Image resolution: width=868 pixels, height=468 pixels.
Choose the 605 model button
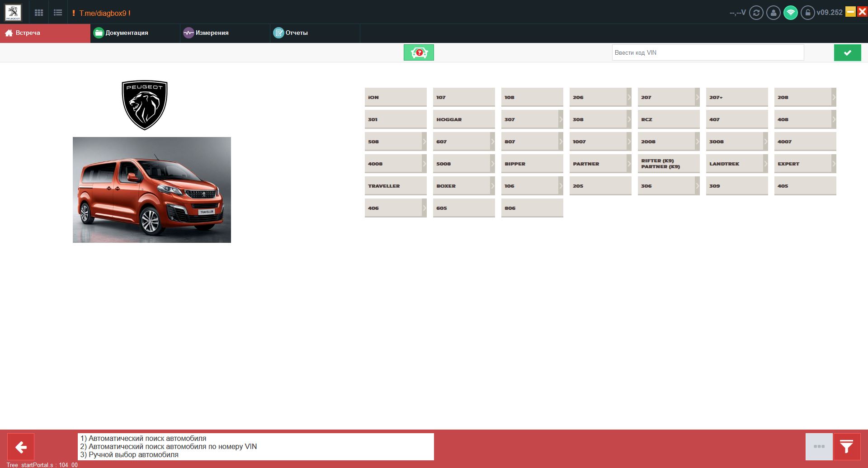point(464,208)
